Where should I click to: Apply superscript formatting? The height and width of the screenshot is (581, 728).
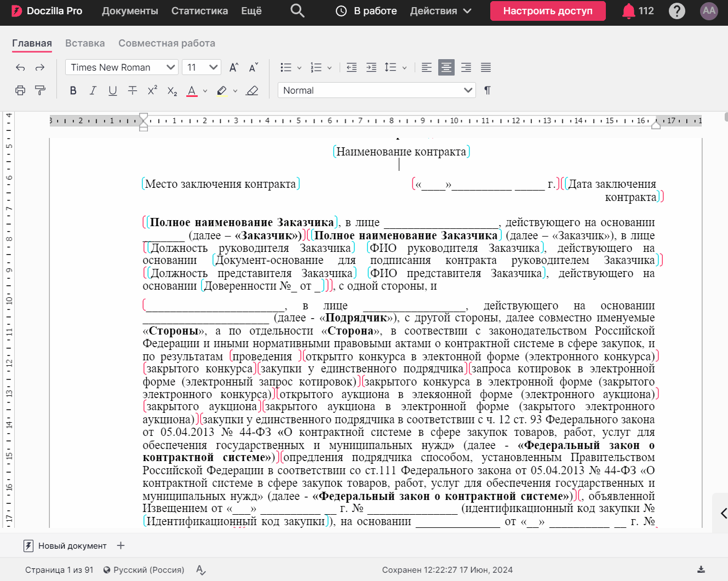click(x=152, y=90)
